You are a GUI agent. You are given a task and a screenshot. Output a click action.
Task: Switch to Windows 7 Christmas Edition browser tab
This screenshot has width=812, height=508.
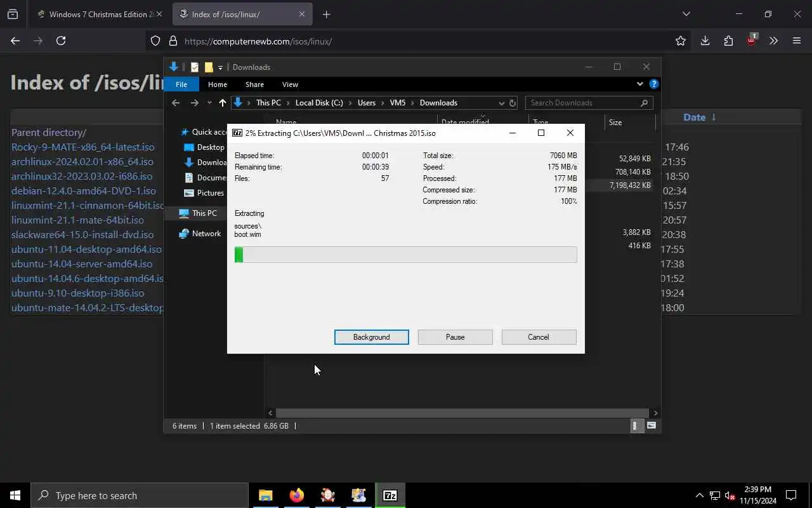click(x=100, y=15)
